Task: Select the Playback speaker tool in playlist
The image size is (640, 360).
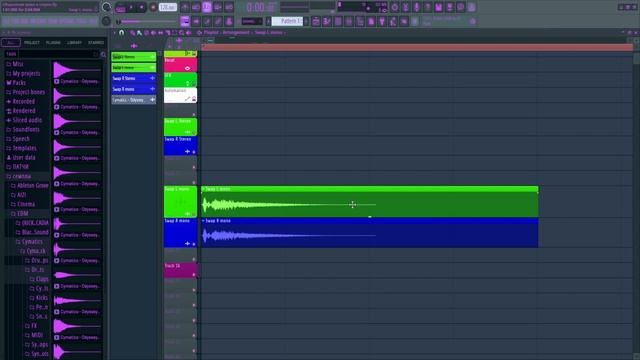Action: coord(188,33)
